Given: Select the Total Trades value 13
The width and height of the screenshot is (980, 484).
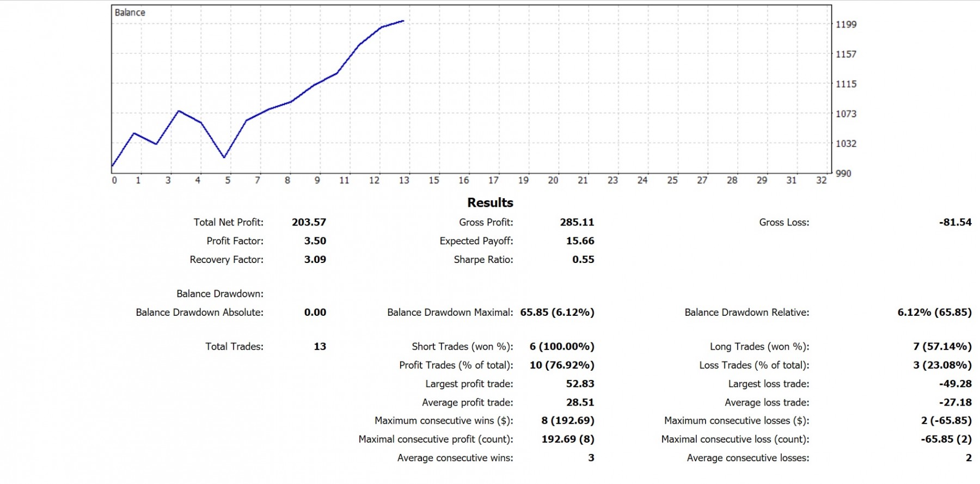Looking at the screenshot, I should [320, 346].
